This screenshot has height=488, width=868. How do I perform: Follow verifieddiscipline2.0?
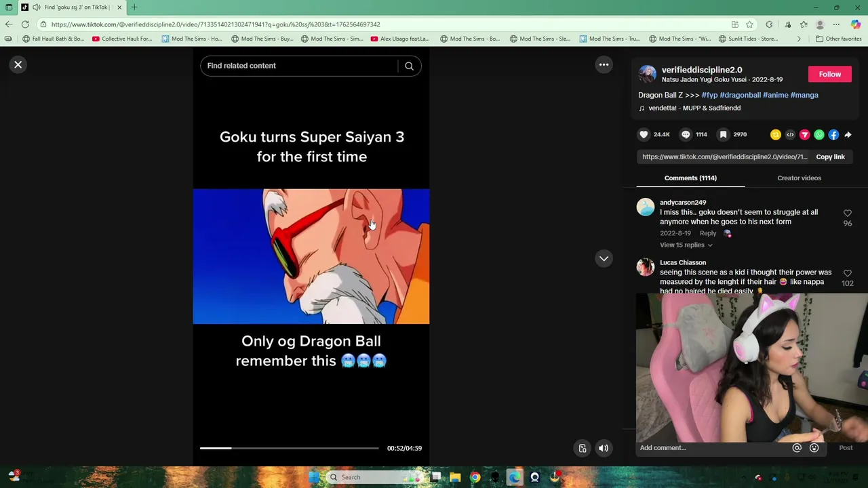[829, 75]
